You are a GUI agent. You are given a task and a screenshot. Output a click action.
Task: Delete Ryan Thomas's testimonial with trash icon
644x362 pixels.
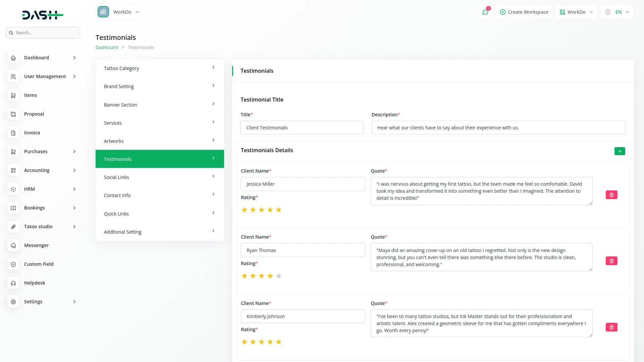[611, 261]
